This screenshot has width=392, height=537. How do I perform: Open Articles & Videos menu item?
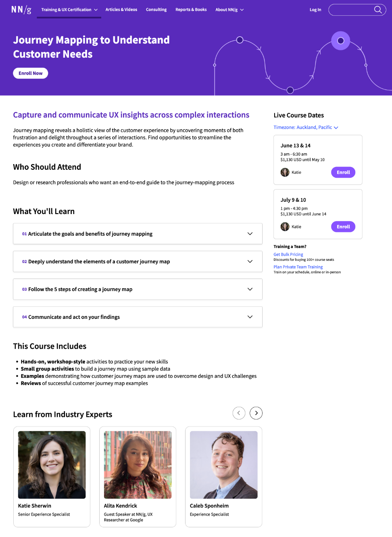tap(121, 10)
